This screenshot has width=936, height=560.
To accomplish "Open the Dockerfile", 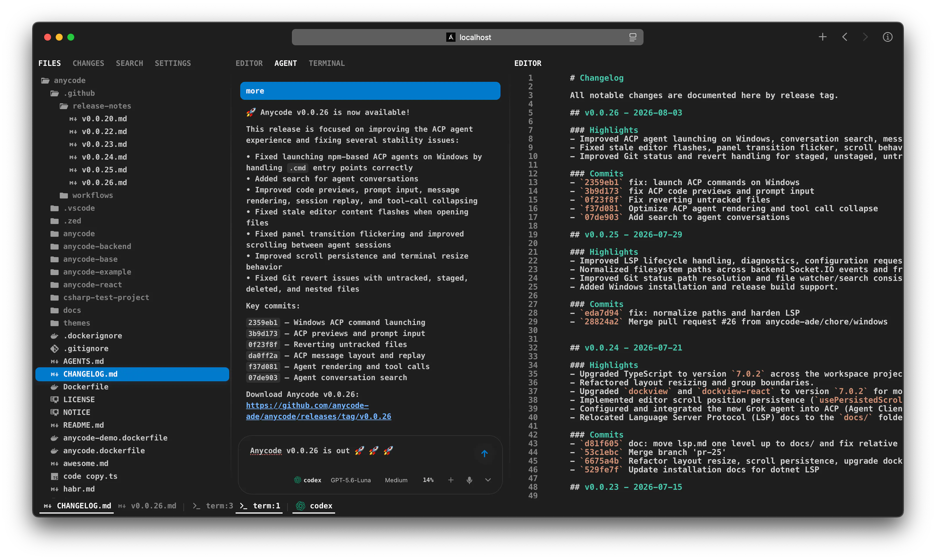I will coord(79,387).
